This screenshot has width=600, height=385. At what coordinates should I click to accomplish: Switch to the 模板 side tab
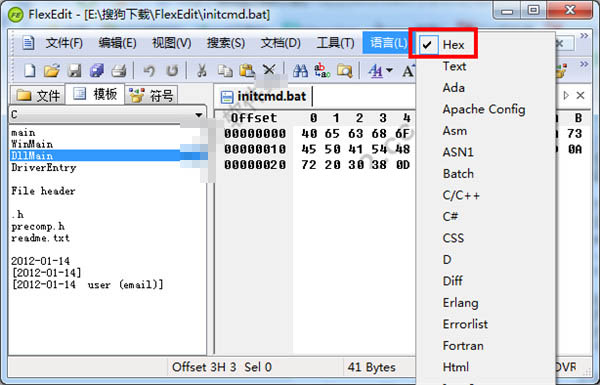pyautogui.click(x=95, y=94)
